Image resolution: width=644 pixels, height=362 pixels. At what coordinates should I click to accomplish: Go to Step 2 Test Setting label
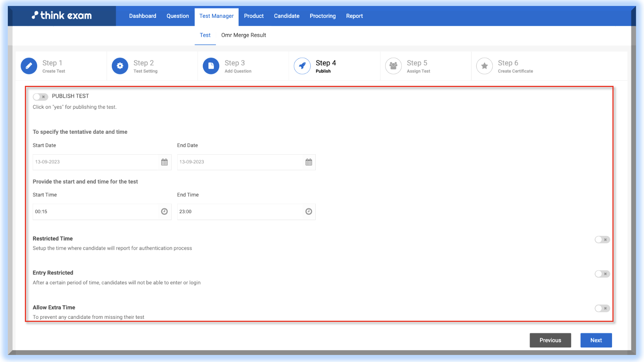click(145, 66)
